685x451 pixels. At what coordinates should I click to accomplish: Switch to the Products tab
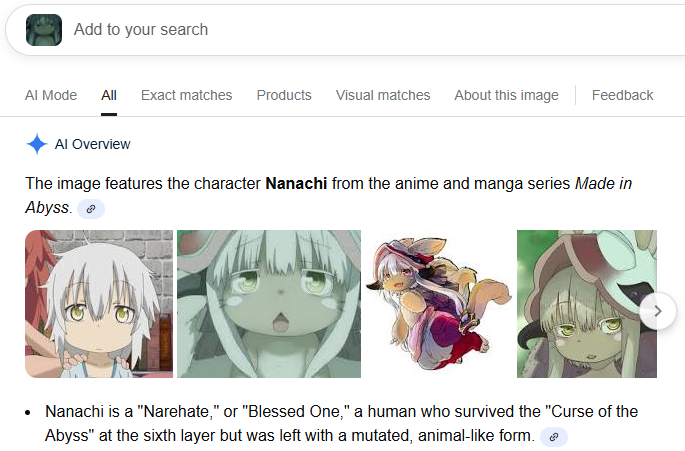click(284, 95)
